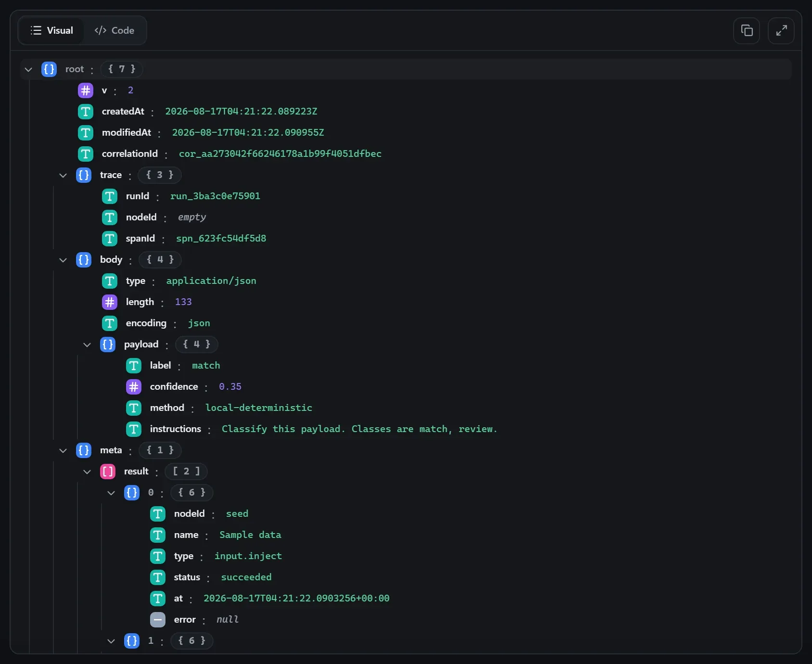Click the object icon of result item 1
Screen dimensions: 812x664
tap(132, 641)
